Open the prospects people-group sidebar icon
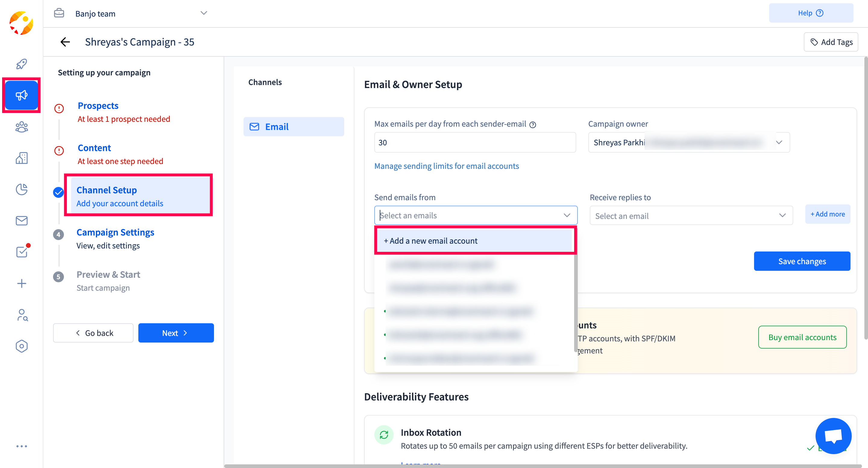The width and height of the screenshot is (868, 468). 22,127
